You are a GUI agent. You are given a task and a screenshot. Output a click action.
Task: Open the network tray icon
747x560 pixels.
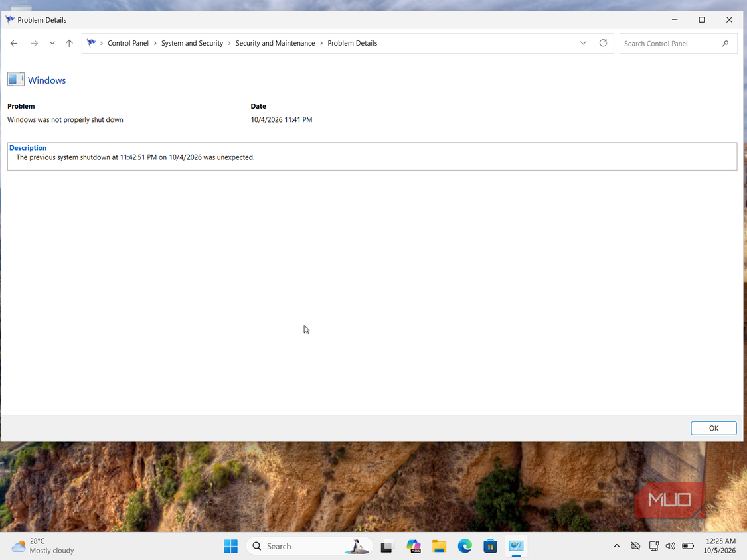click(x=653, y=546)
